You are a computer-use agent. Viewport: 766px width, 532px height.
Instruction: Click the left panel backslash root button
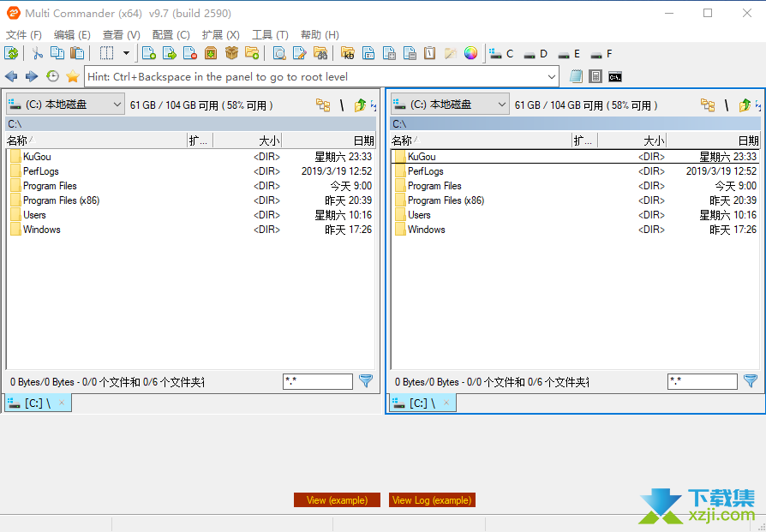(x=342, y=105)
